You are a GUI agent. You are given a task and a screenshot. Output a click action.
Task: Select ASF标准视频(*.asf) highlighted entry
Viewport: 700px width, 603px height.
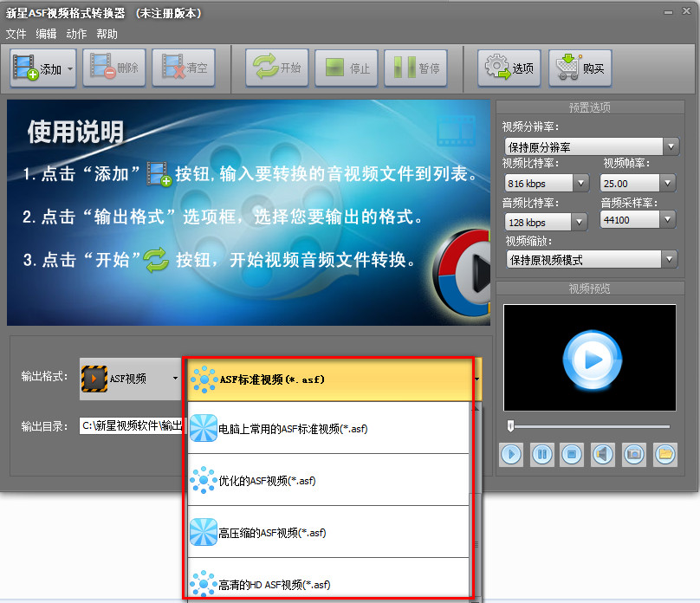pyautogui.click(x=330, y=379)
